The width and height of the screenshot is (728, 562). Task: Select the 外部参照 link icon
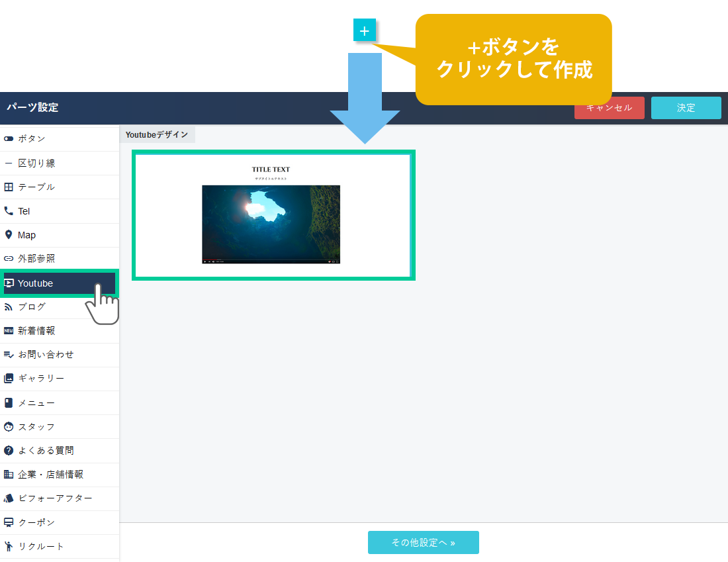coord(9,259)
